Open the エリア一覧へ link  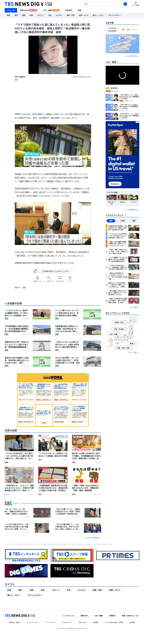coord(133,352)
